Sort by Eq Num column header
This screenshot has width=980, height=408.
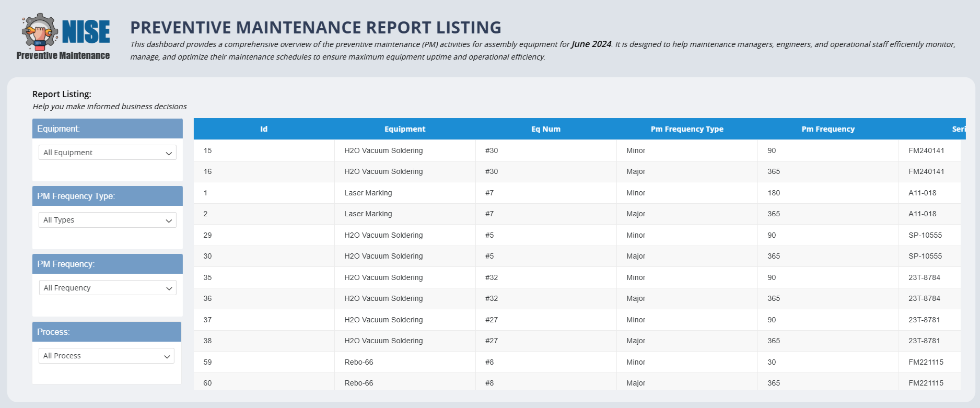546,129
